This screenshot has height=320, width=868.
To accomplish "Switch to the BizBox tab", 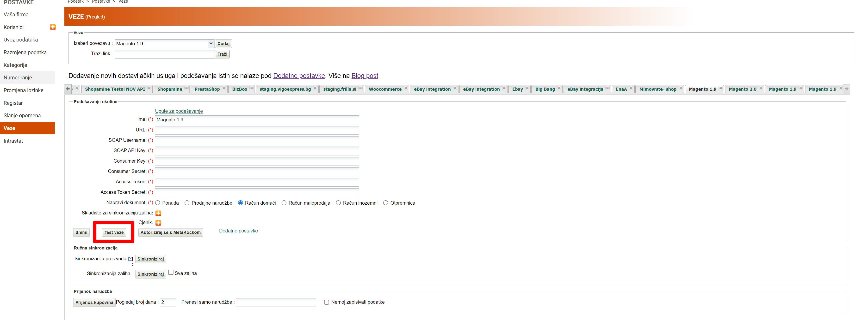I will pos(240,89).
